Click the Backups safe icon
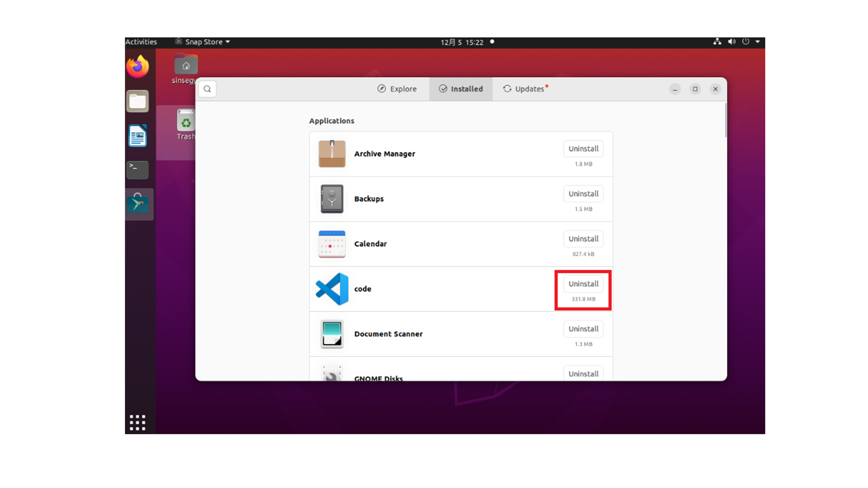Image resolution: width=868 pixels, height=488 pixels. 332,199
